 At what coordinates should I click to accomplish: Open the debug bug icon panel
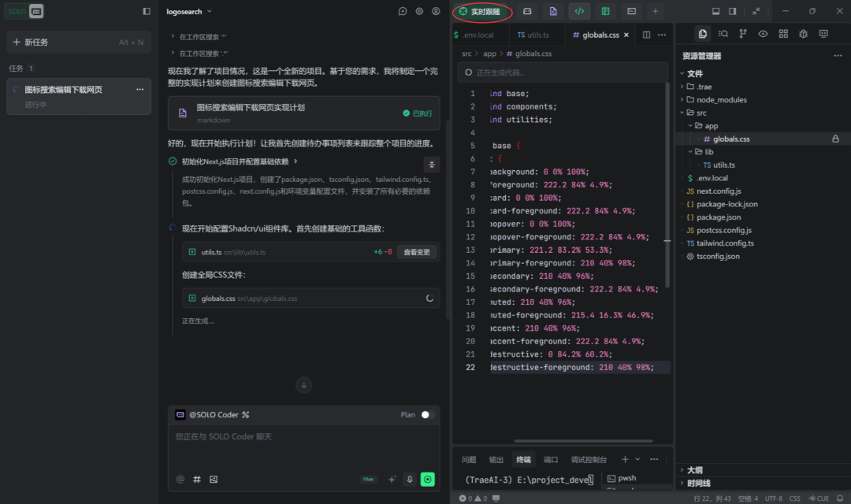[803, 34]
